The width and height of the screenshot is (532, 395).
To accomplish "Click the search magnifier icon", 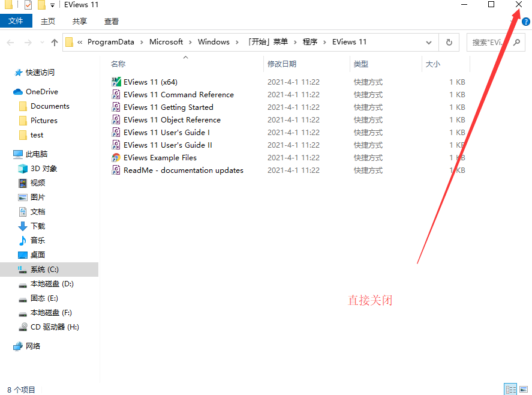I will [x=517, y=43].
